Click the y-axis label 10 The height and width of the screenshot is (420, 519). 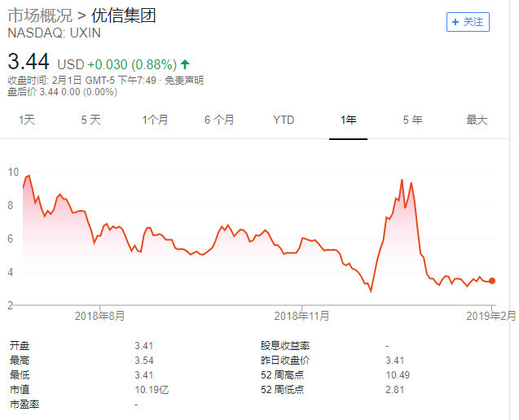13,172
